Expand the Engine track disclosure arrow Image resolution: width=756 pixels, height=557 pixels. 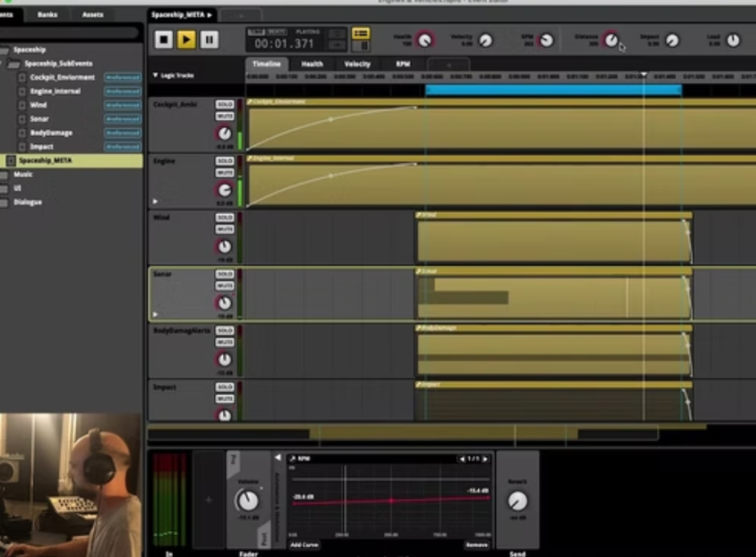pyautogui.click(x=156, y=201)
